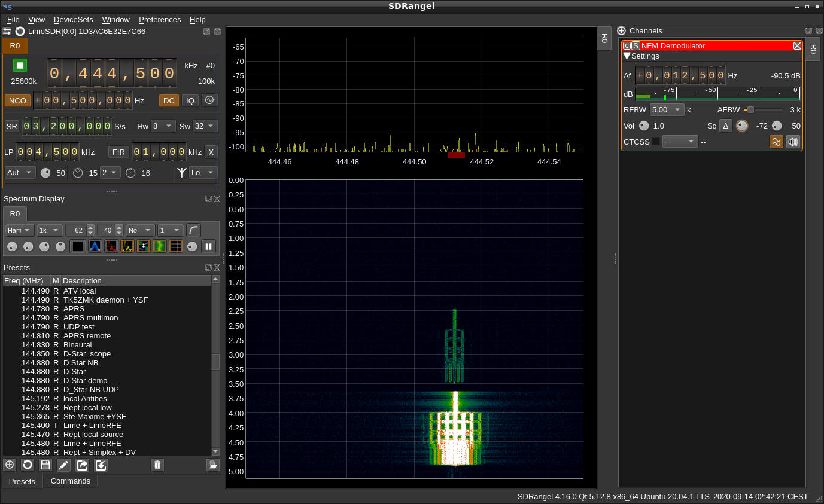
Task: Open the Preferences menu
Action: pos(160,19)
